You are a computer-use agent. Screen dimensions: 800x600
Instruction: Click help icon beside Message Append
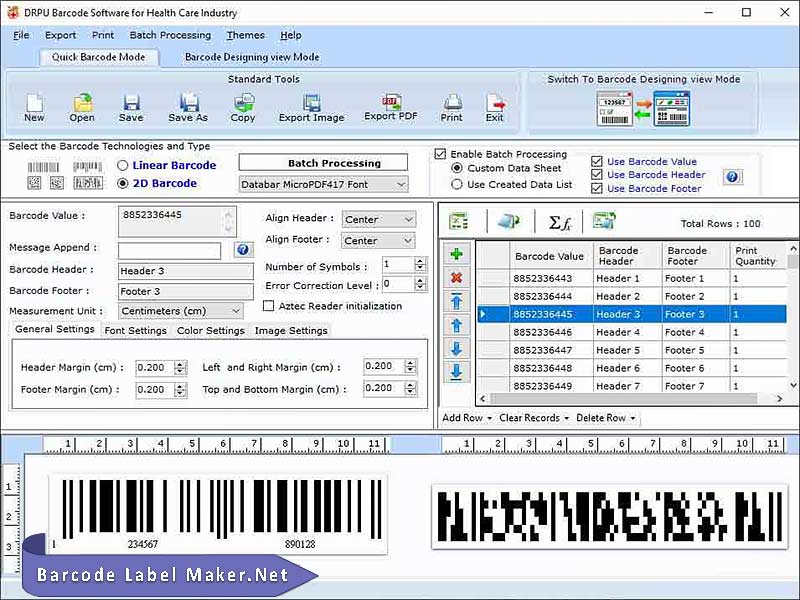click(243, 249)
